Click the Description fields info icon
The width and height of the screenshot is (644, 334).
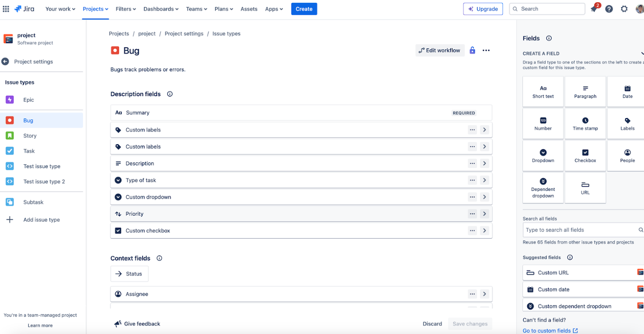(x=170, y=94)
